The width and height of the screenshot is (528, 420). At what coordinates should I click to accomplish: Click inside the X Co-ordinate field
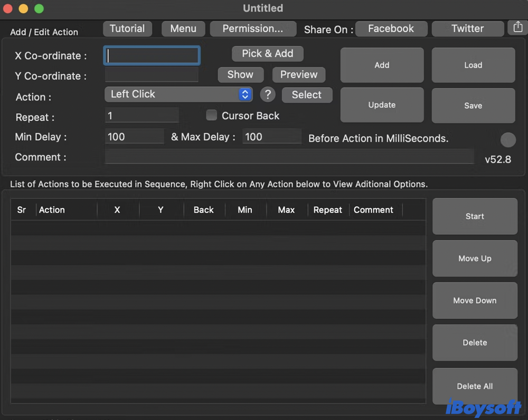pyautogui.click(x=152, y=55)
